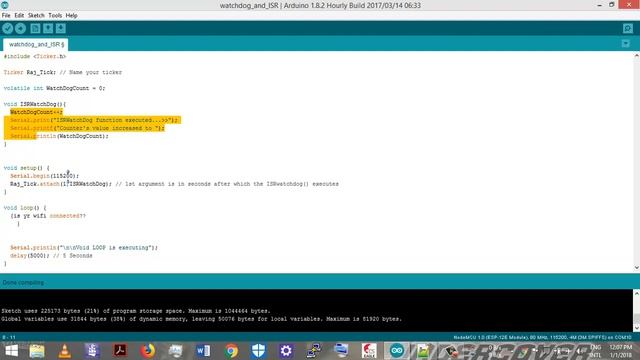Click the 'void ISRWatchDog(){' line

[x=35, y=104]
